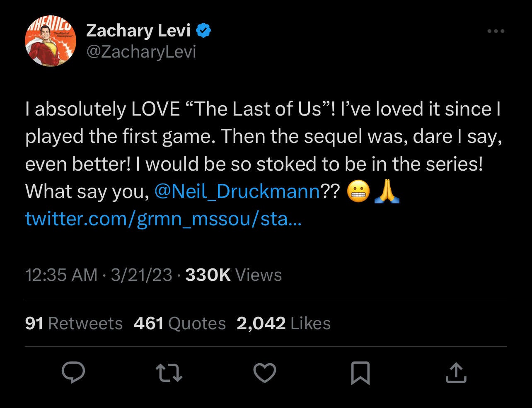Click the @ZacharyLevi handle
532x408 pixels.
coord(141,52)
